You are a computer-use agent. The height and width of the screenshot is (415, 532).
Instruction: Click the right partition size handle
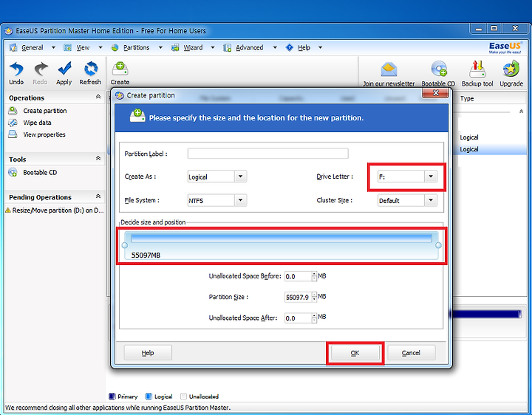[438, 245]
